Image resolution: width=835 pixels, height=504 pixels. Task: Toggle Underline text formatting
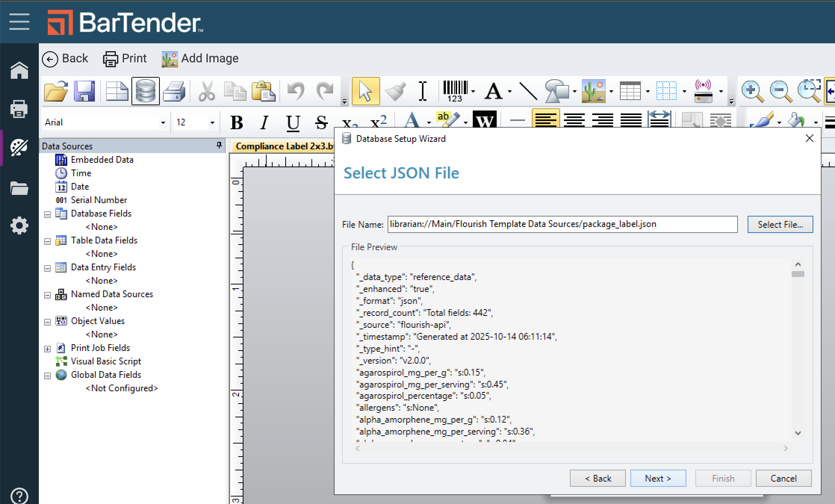[x=293, y=122]
